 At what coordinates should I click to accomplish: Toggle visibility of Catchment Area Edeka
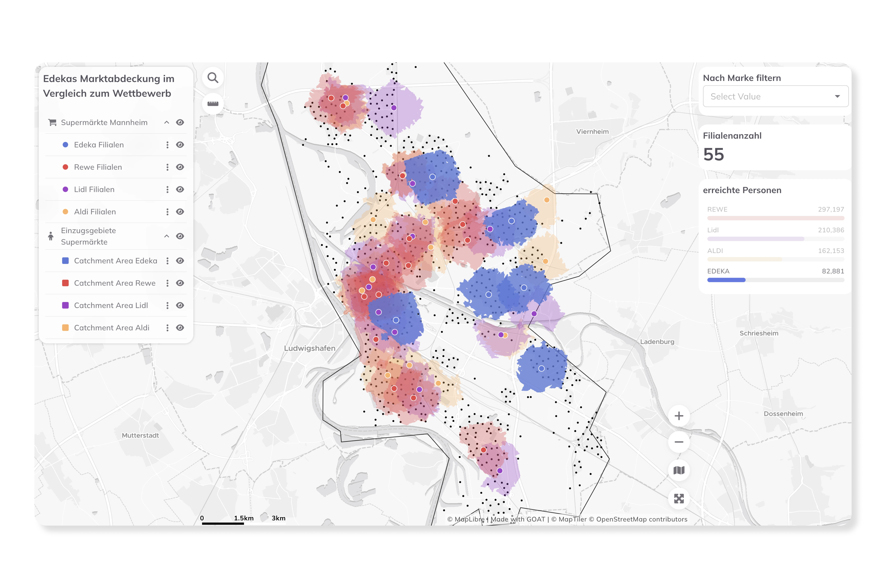[180, 261]
